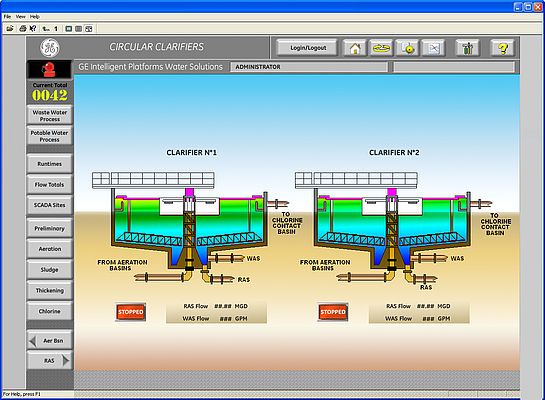Go to the Sludge screen
This screenshot has width=545, height=400.
50,270
